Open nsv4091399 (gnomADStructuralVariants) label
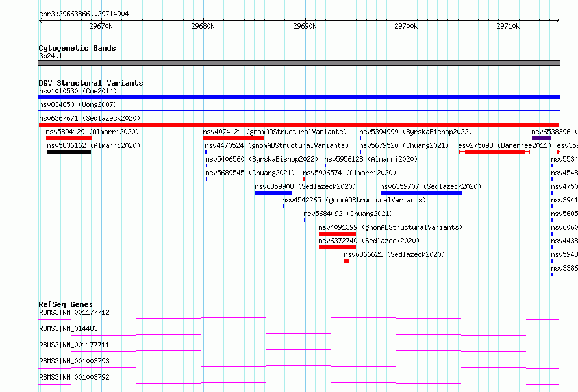 (390, 227)
